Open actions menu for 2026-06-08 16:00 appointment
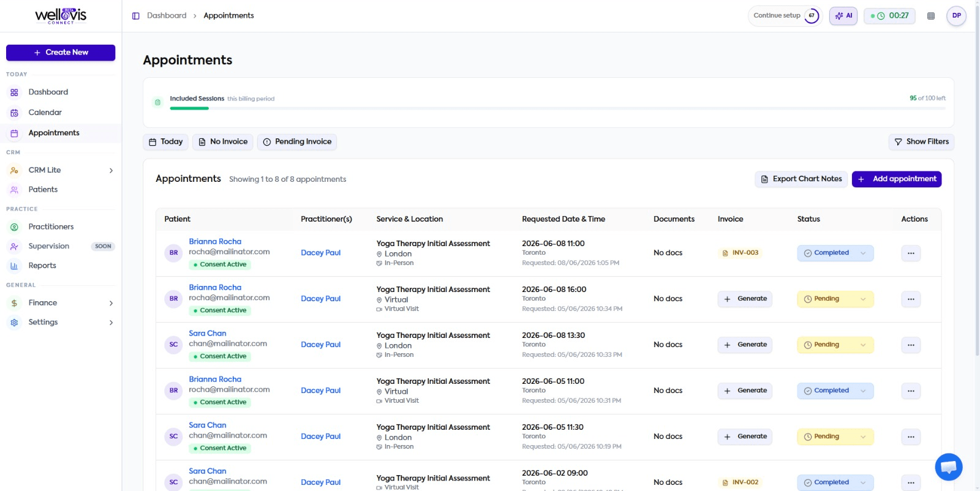The height and width of the screenshot is (491, 980). [911, 299]
